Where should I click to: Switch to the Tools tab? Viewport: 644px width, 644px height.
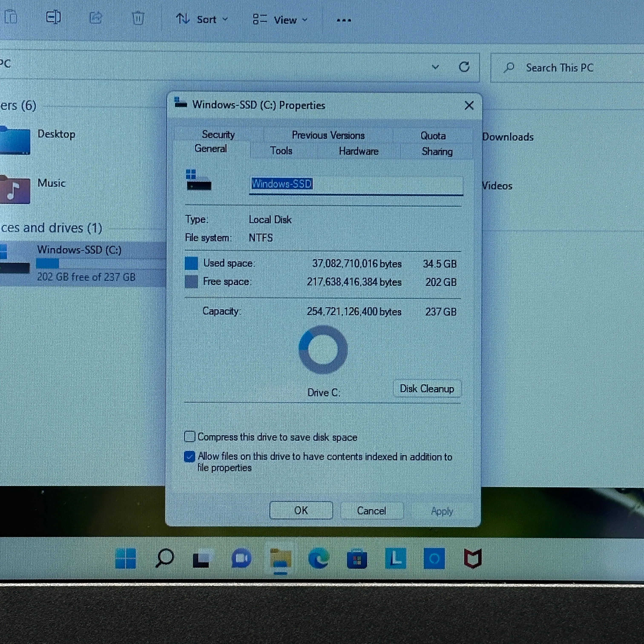pyautogui.click(x=281, y=151)
